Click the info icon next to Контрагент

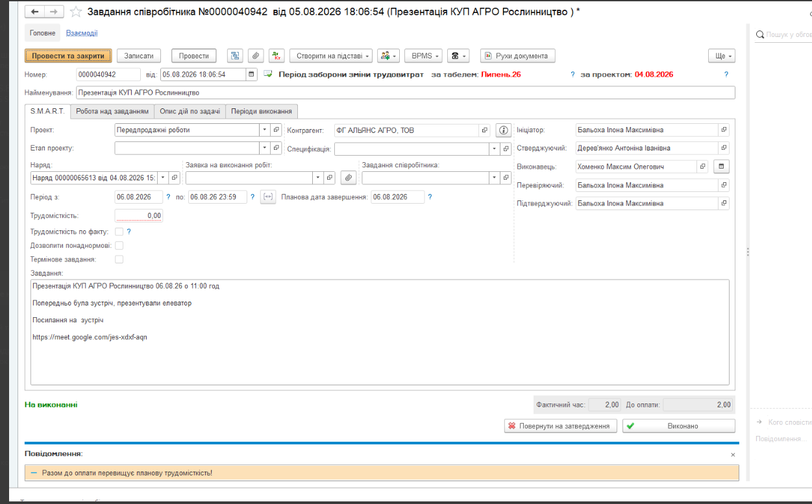pyautogui.click(x=504, y=130)
